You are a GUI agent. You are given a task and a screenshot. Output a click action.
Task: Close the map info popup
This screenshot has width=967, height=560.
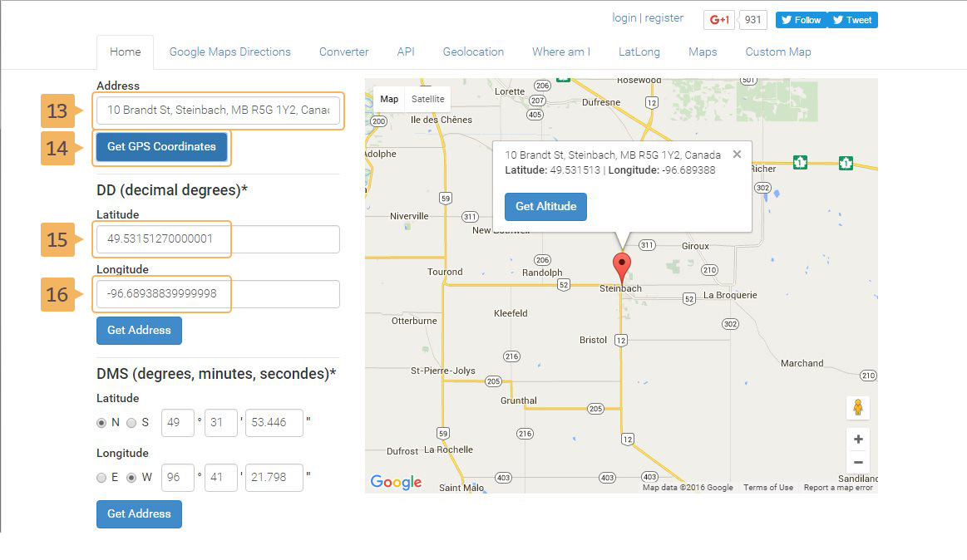(x=737, y=155)
